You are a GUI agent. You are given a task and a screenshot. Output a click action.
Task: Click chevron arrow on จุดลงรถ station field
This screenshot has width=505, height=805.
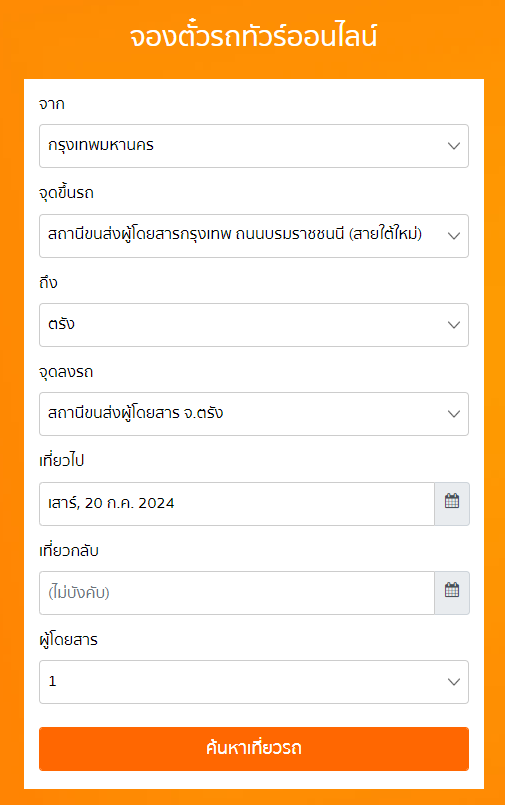pos(454,414)
